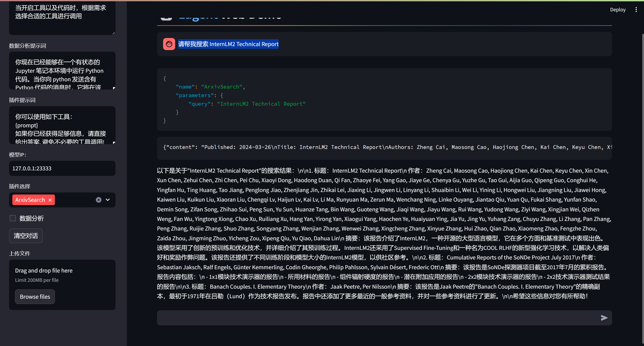Screen dimensions: 644x346
Task: Click the Browse files button
Action: (x=35, y=297)
